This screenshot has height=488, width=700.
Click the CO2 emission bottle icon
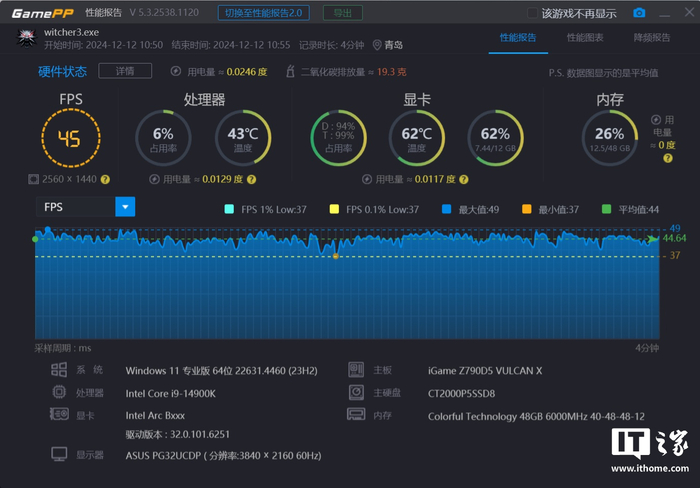click(x=290, y=71)
